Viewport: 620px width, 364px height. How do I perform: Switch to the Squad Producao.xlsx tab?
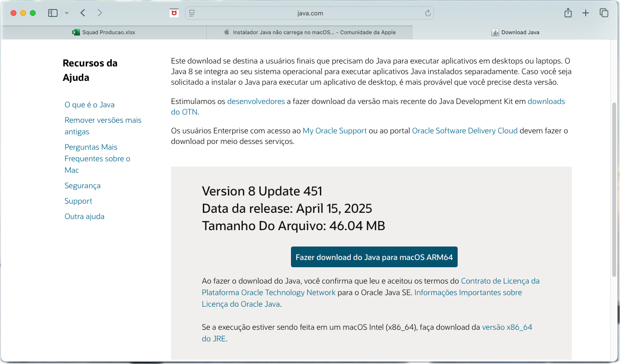click(x=104, y=32)
